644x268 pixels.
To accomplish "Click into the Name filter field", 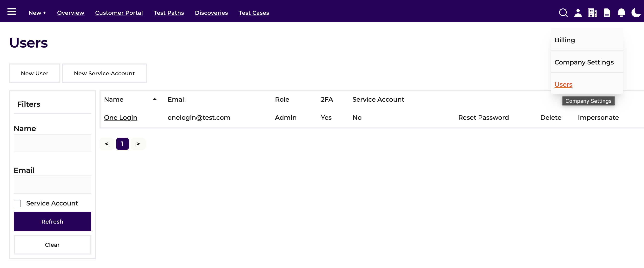I will [53, 143].
